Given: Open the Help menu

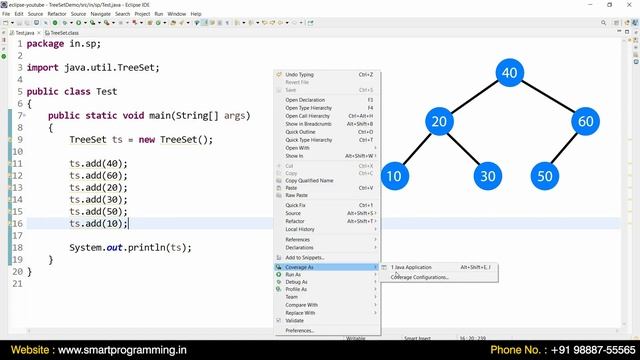Looking at the screenshot, I should tap(196, 14).
